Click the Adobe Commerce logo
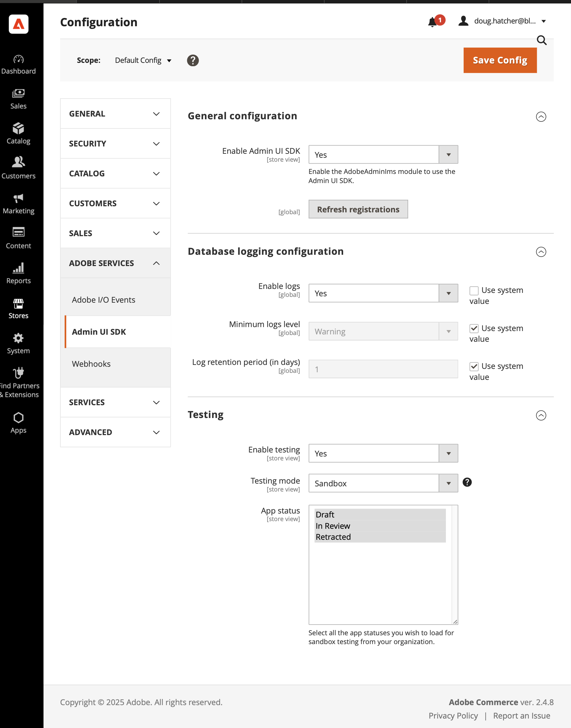This screenshot has height=728, width=571. [x=18, y=24]
